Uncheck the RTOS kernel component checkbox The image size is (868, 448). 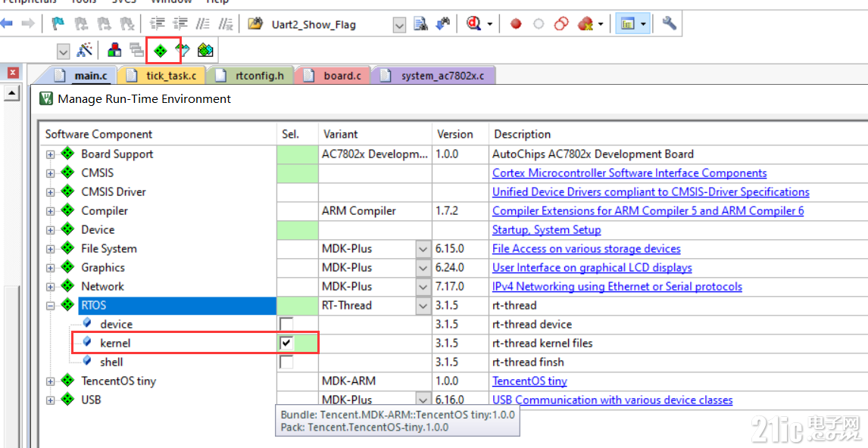286,343
